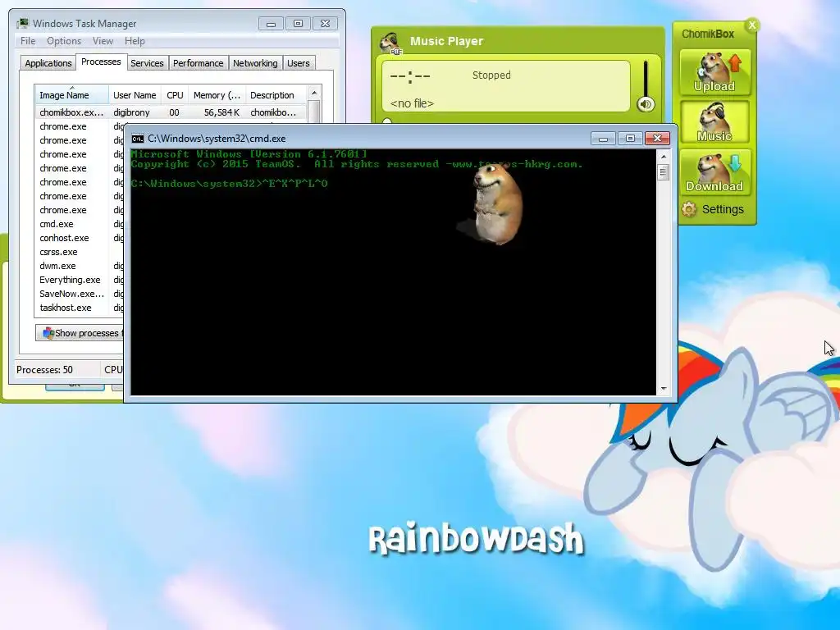The image size is (840, 630).
Task: Sort by User Name column header
Action: coord(135,95)
